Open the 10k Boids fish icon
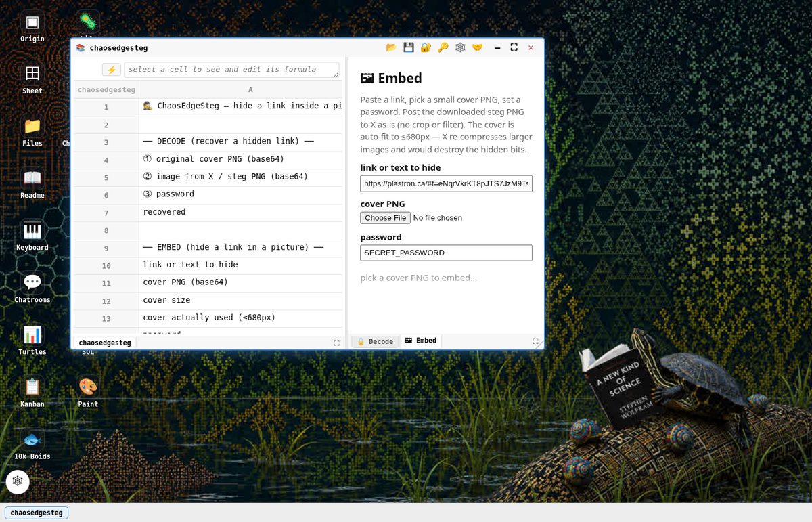 (x=32, y=445)
